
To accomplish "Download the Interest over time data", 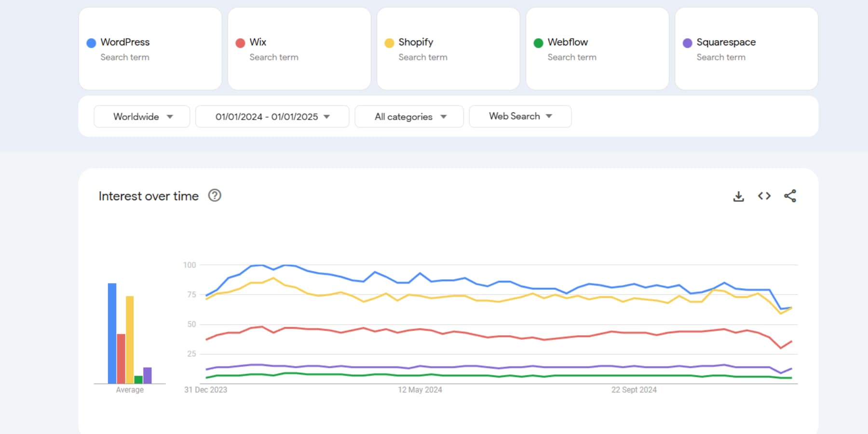I will (x=738, y=196).
